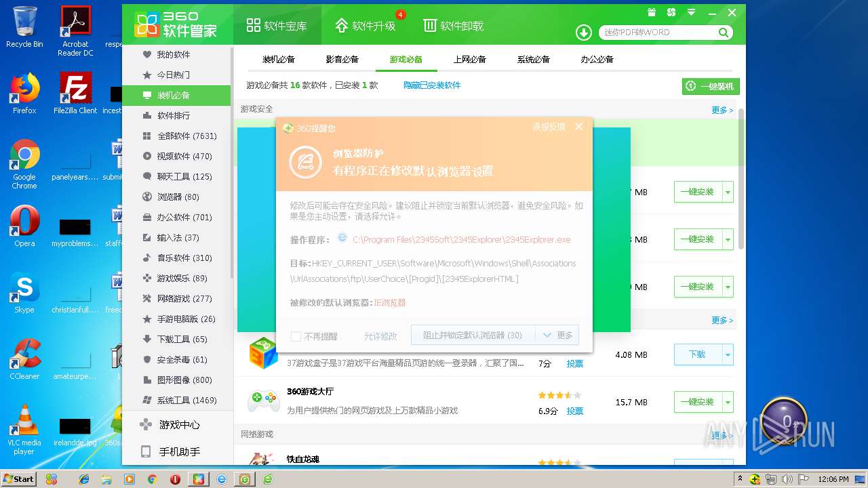Screen dimensions: 868x488
Task: Close the 360提醒您 alert dialog
Action: [578, 127]
